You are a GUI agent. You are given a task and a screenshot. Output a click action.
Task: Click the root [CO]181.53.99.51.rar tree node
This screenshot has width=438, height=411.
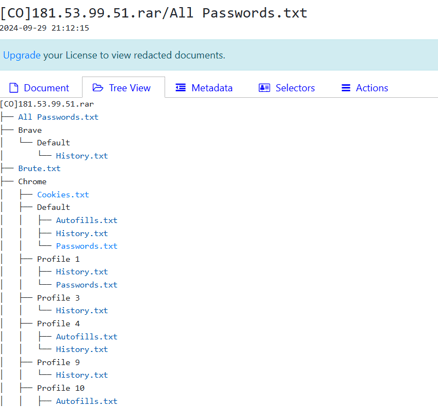(x=47, y=104)
